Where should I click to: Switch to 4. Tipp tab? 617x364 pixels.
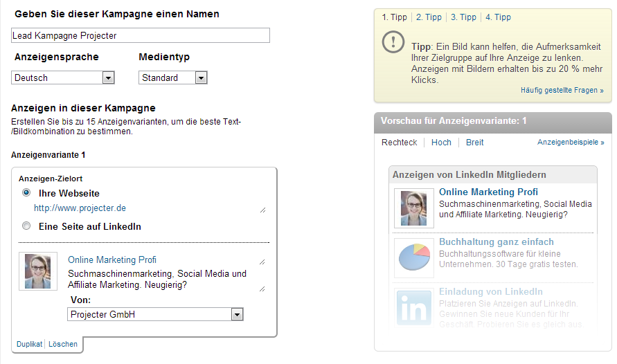(498, 17)
